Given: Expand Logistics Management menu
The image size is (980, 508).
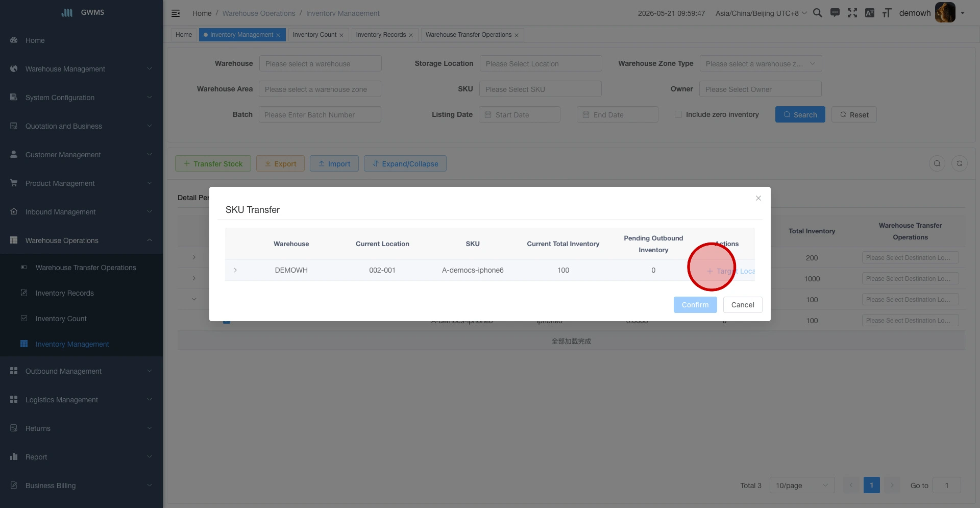Looking at the screenshot, I should tap(81, 400).
